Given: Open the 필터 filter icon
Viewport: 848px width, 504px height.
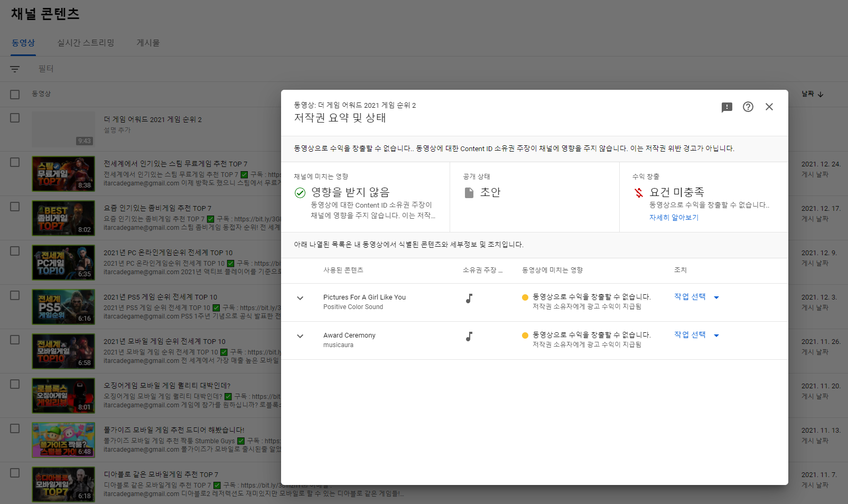Looking at the screenshot, I should coord(14,69).
